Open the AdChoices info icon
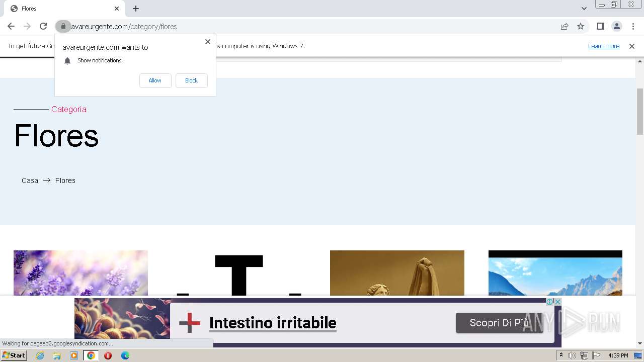The image size is (644, 362). 550,302
